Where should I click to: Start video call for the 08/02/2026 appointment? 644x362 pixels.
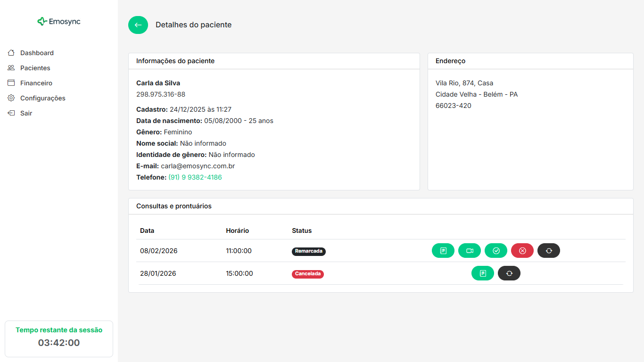tap(469, 251)
